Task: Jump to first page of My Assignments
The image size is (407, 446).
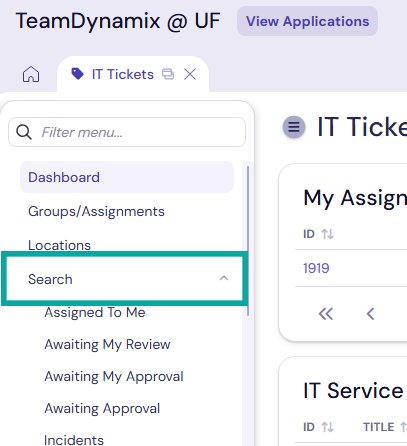Action: click(x=326, y=314)
